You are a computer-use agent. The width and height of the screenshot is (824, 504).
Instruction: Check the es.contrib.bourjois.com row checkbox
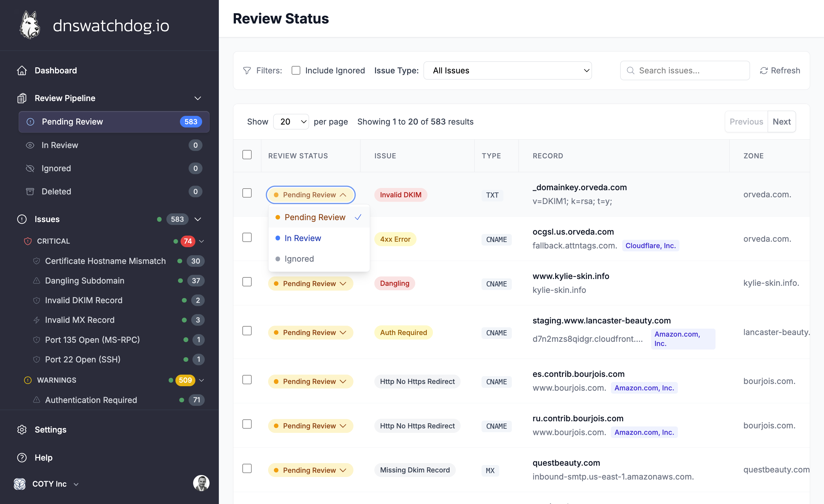tap(247, 379)
